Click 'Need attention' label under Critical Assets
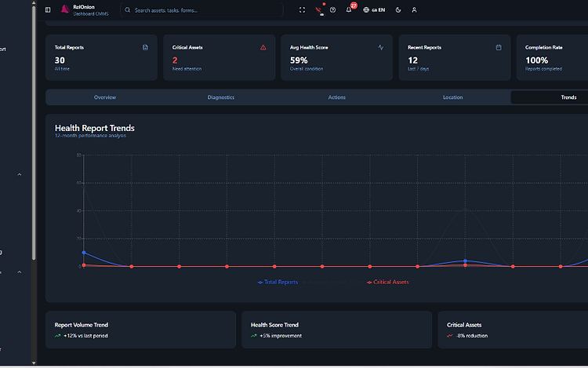588x368 pixels. point(187,69)
